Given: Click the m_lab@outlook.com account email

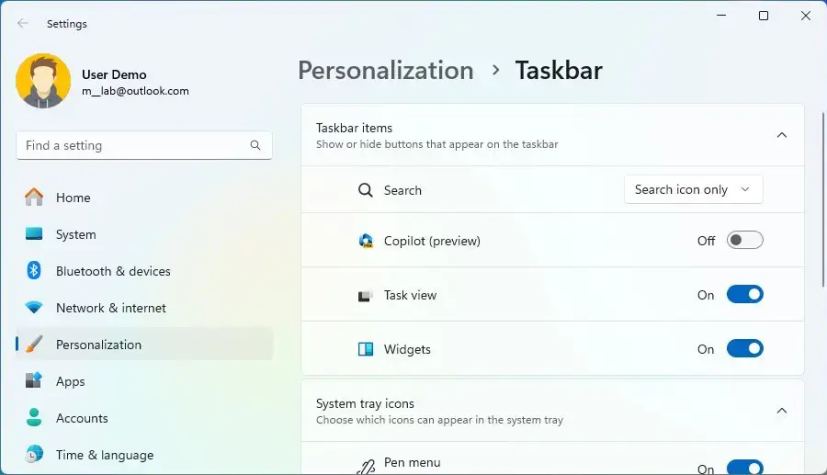Looking at the screenshot, I should (136, 91).
